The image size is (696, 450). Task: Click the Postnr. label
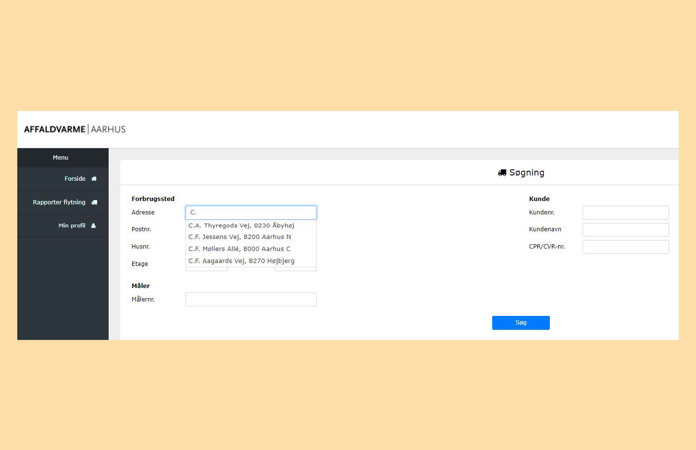click(x=141, y=229)
